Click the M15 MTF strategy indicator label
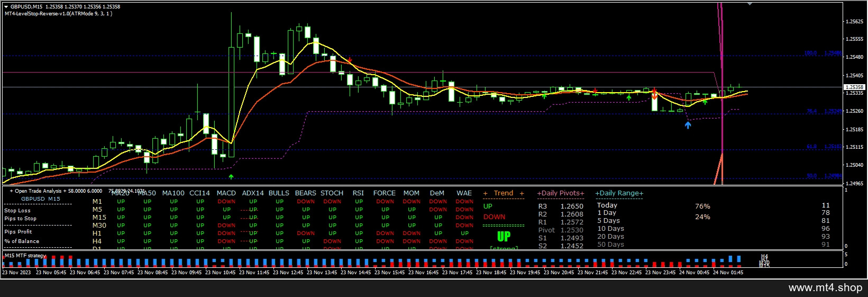 click(x=25, y=256)
